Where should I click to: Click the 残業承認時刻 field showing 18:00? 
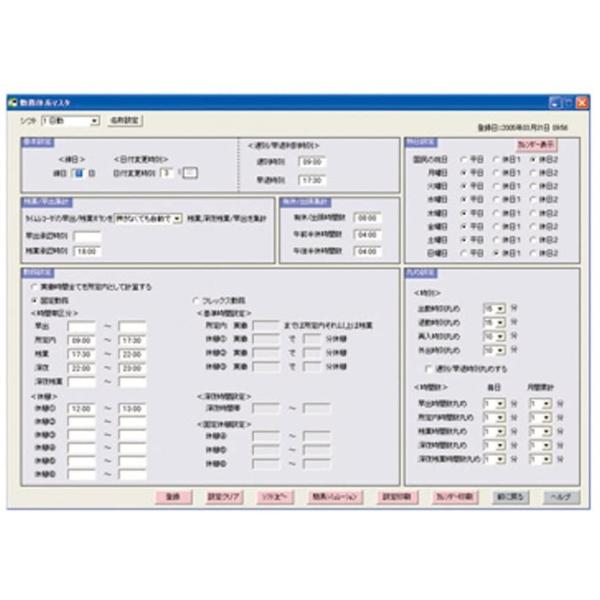tap(87, 252)
